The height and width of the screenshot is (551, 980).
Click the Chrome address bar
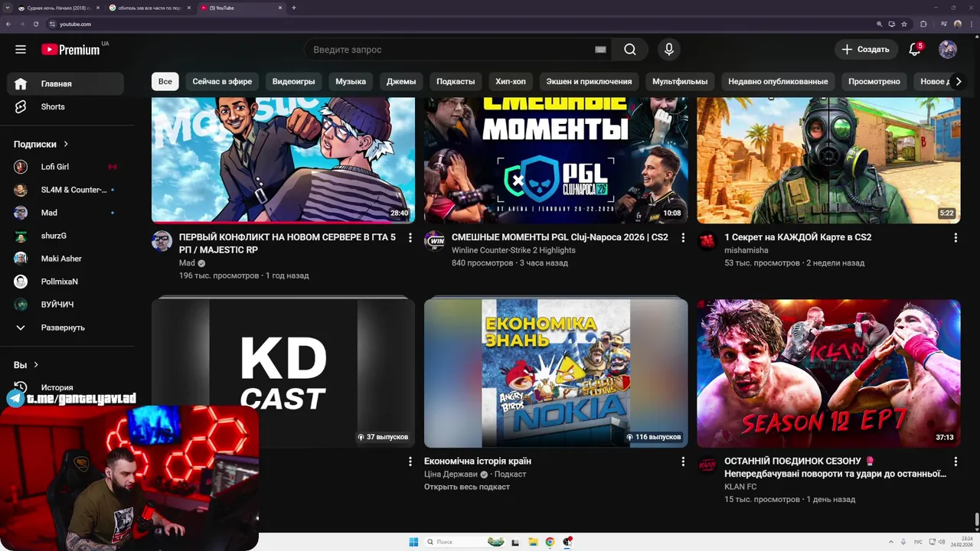(x=459, y=24)
